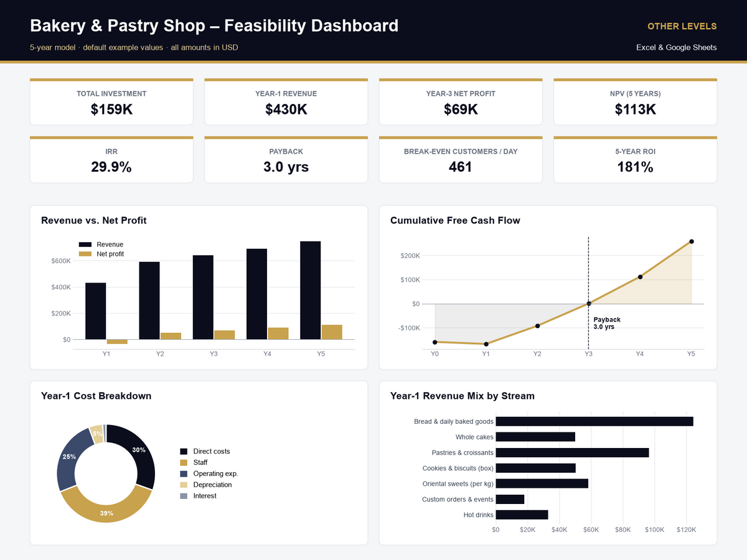Click the Y3 revenue bar
747x560 pixels.
(x=203, y=297)
